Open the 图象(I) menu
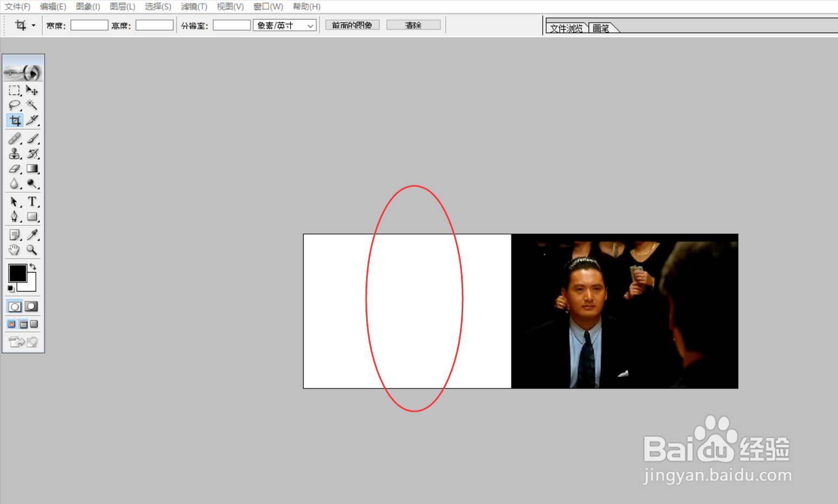838x504 pixels. click(88, 7)
